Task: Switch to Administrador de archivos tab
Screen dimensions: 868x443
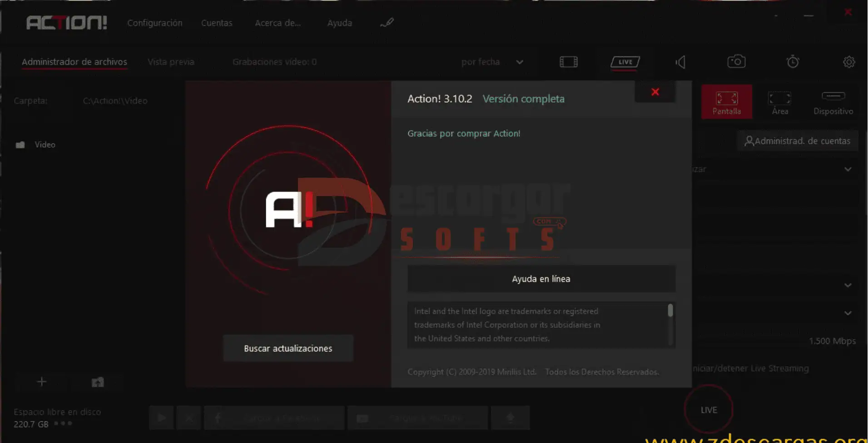Action: 74,62
